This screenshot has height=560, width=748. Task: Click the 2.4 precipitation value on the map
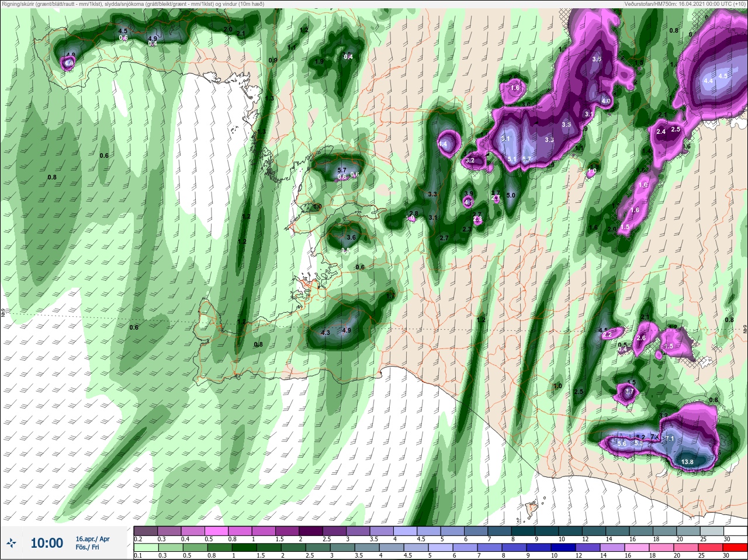[x=661, y=132]
